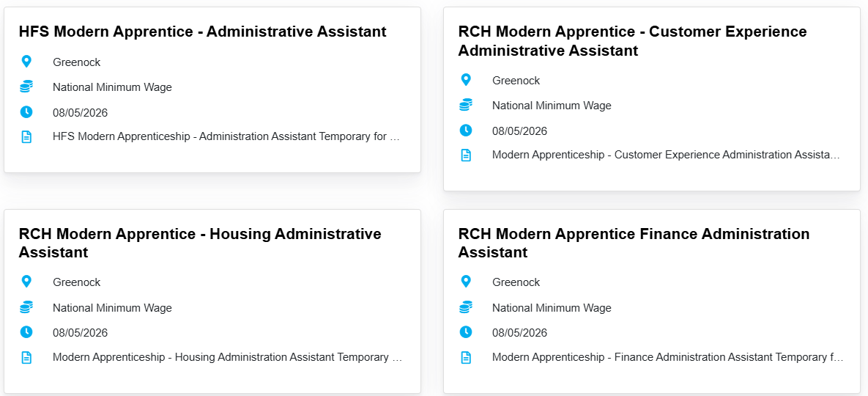868x396 pixels.
Task: Click document icon in Finance Administration card
Action: coord(466,358)
